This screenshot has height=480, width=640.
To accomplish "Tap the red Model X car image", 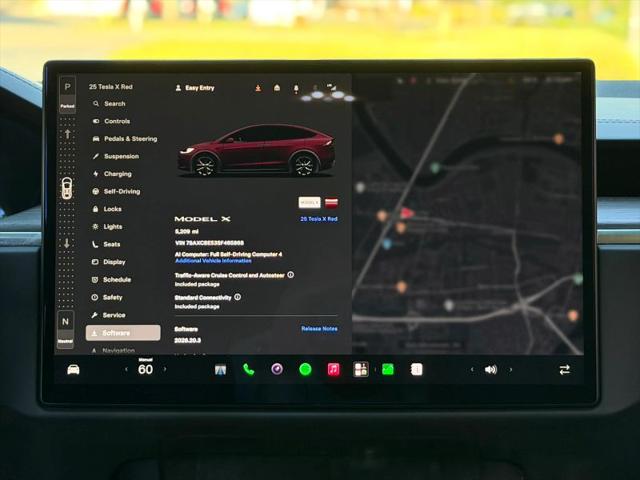I will [x=256, y=150].
